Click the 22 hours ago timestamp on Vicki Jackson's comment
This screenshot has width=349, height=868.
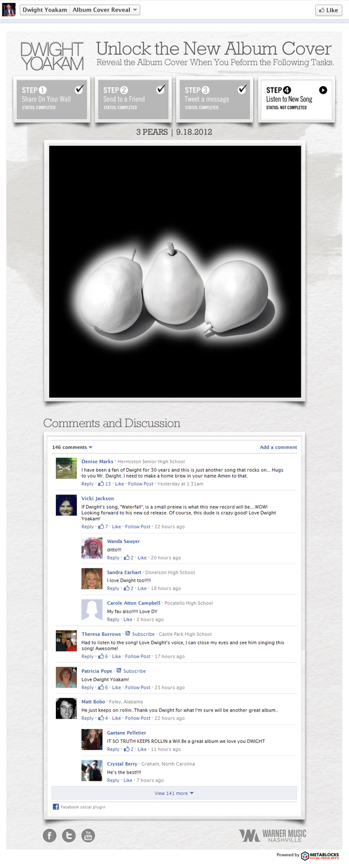[x=169, y=527]
